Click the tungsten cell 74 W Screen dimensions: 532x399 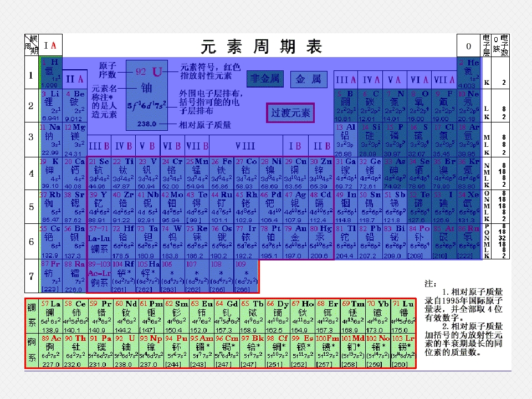click(x=172, y=241)
